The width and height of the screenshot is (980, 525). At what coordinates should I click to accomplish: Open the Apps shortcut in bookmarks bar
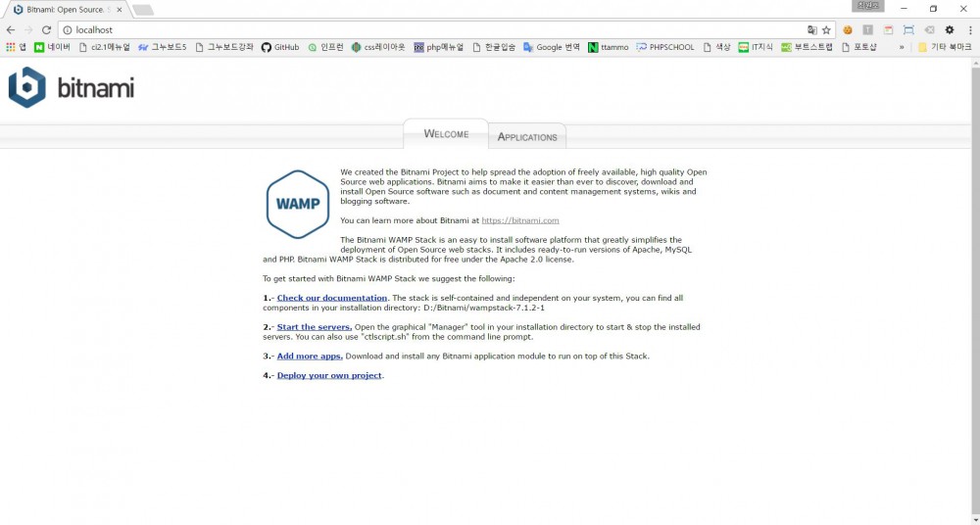[x=16, y=47]
